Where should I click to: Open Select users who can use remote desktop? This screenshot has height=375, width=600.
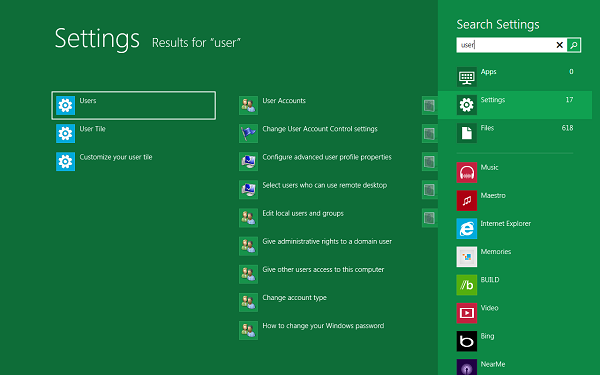pos(324,185)
